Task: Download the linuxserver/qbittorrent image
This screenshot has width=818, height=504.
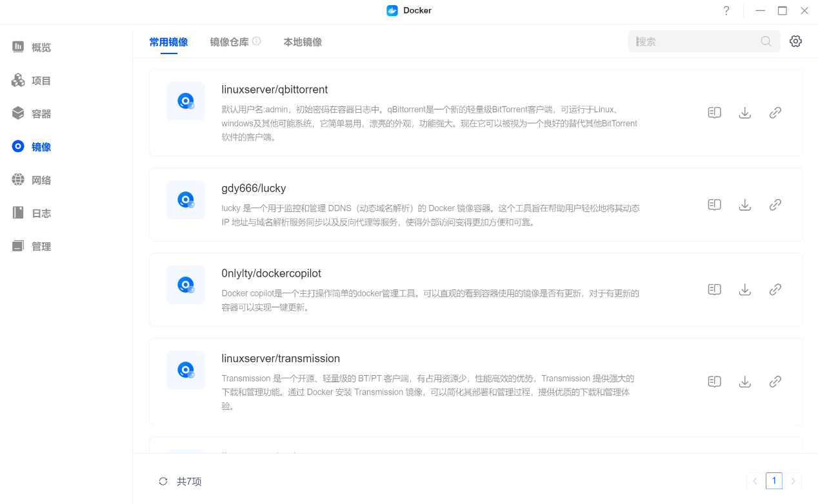Action: 744,113
